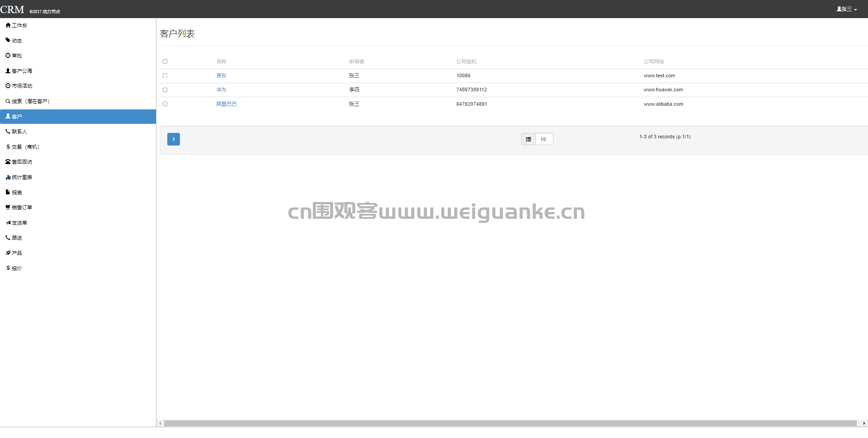Click the 所有者 column header
Image resolution: width=868 pixels, height=438 pixels.
tap(357, 61)
